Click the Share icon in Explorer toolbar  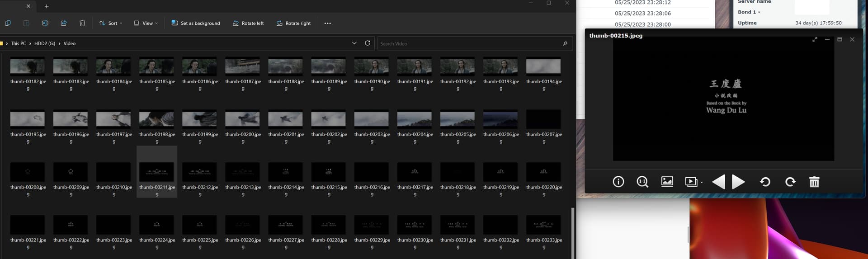(x=63, y=23)
